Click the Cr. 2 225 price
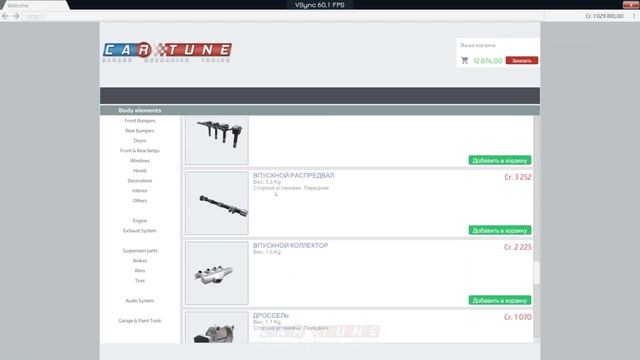Image resolution: width=640 pixels, height=360 pixels. pos(518,247)
